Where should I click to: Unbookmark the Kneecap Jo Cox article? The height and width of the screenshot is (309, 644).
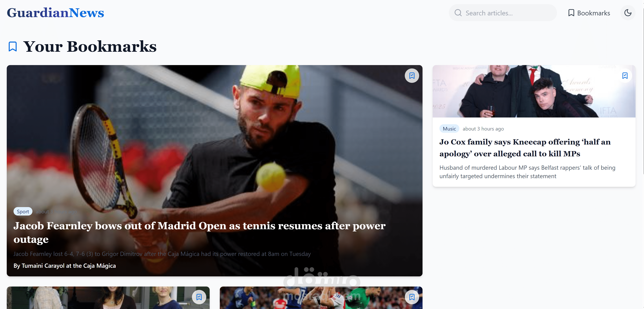(625, 76)
